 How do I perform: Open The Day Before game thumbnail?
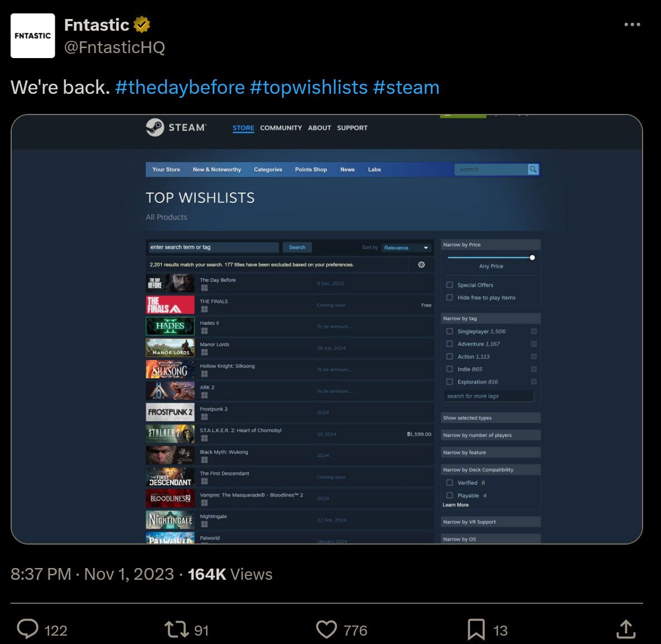170,283
